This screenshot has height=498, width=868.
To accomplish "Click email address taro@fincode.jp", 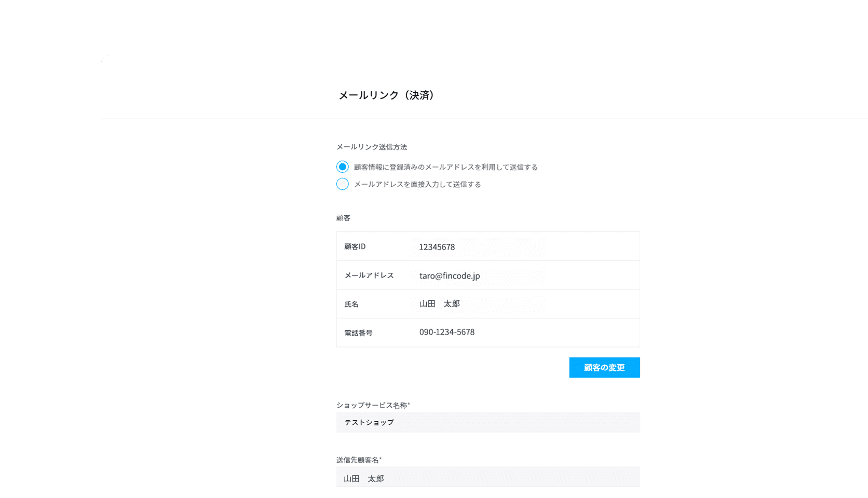I will click(450, 275).
